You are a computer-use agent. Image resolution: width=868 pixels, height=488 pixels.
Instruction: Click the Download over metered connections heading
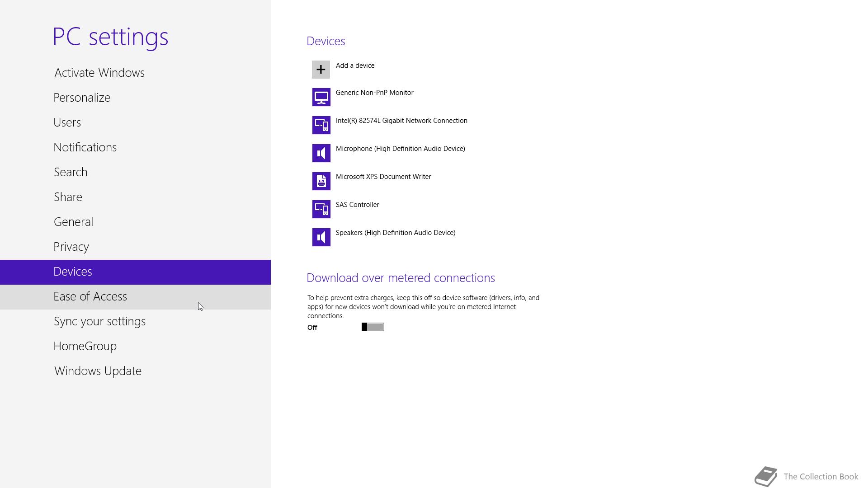point(401,278)
